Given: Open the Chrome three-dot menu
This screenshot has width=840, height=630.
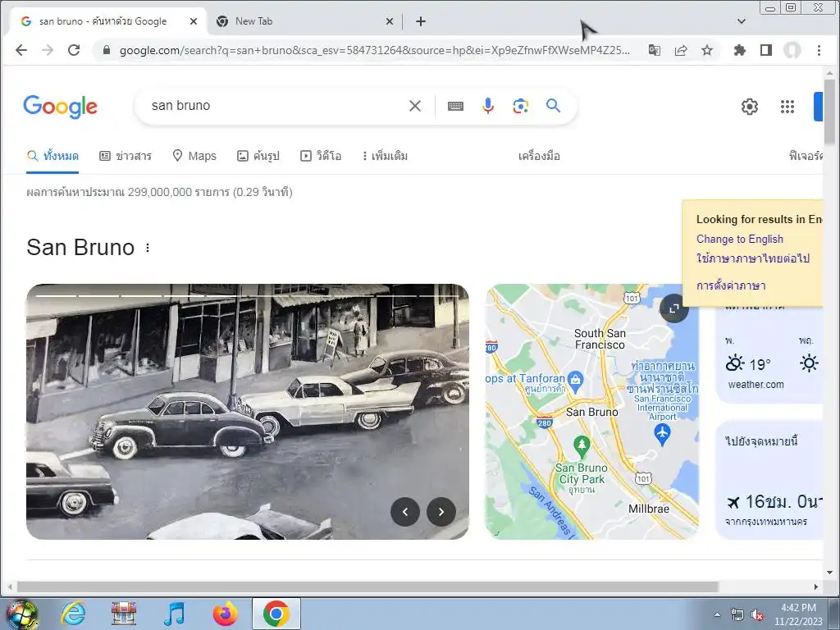Looking at the screenshot, I should (x=819, y=50).
